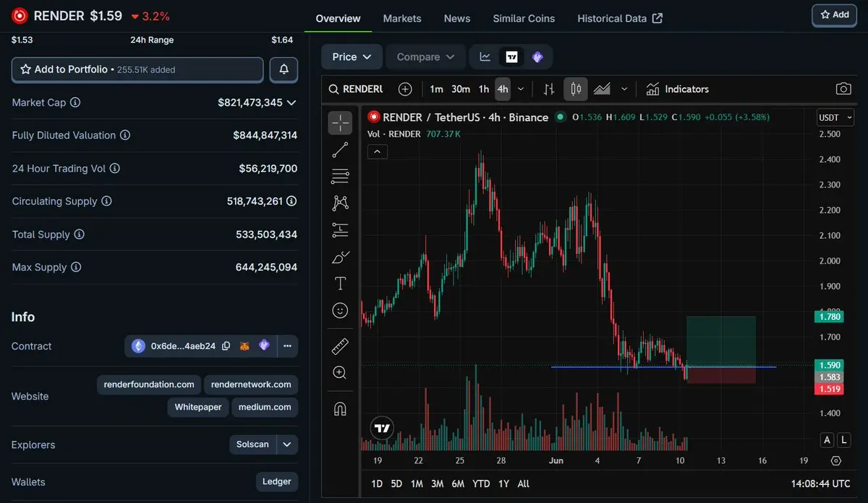868x503 pixels.
Task: Click the Total Supply info icon
Action: (80, 234)
